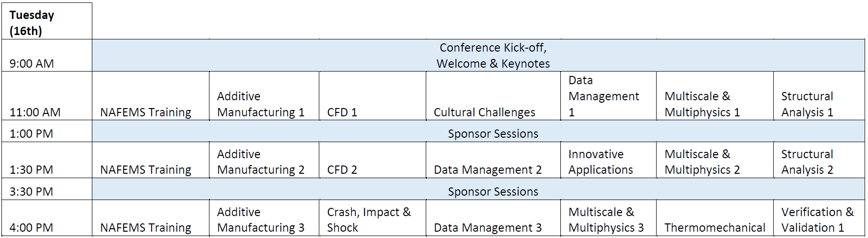
Task: Click Verification & Validation 1 cell
Action: click(x=819, y=218)
